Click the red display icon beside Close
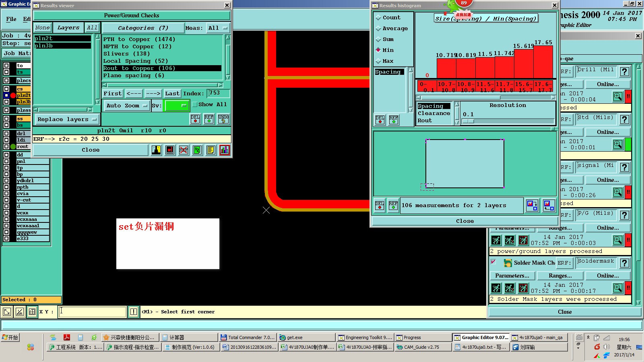 170,150
